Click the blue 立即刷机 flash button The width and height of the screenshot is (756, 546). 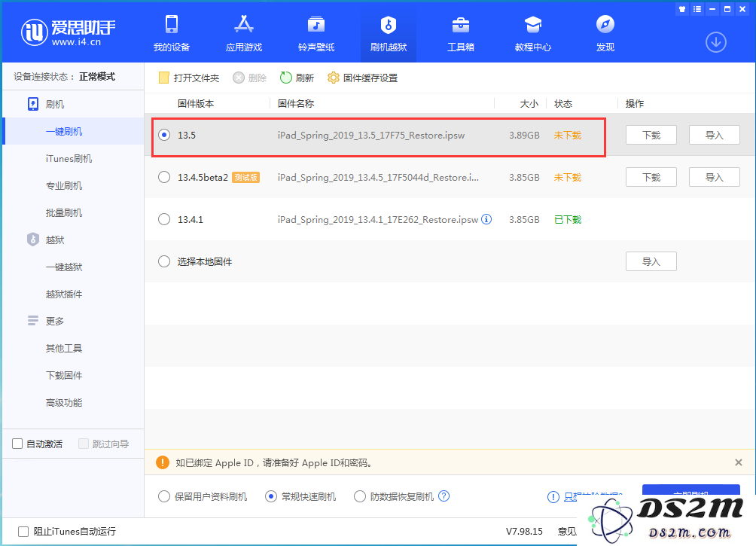pos(691,490)
